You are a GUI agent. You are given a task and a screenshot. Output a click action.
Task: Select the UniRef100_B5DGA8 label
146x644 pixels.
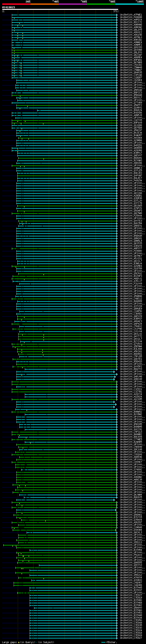click(131, 95)
